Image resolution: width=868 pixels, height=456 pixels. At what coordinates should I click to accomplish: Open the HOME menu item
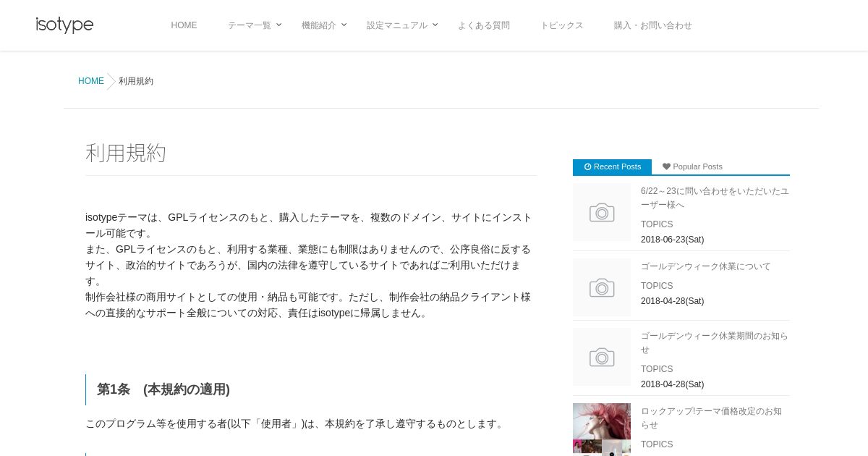click(x=184, y=25)
